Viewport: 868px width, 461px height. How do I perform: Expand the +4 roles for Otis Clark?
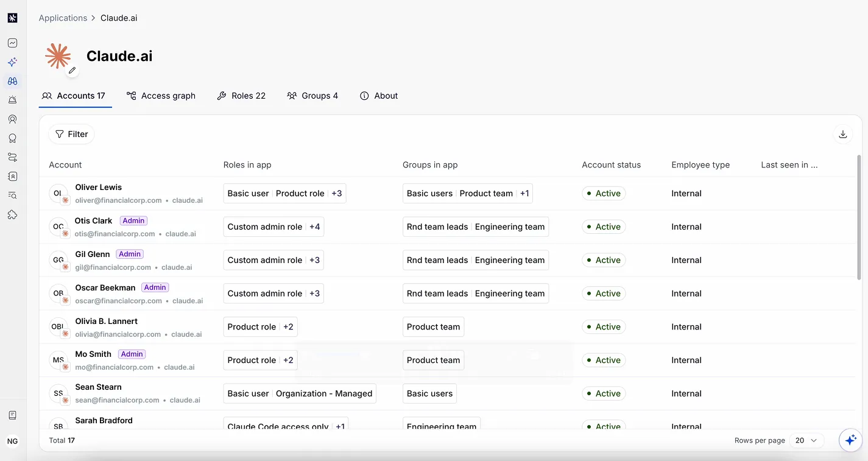314,227
